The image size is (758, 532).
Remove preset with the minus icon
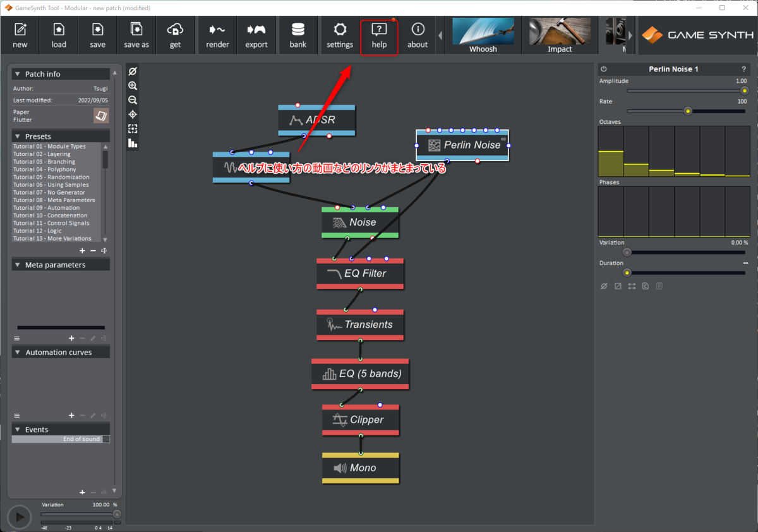(x=93, y=251)
